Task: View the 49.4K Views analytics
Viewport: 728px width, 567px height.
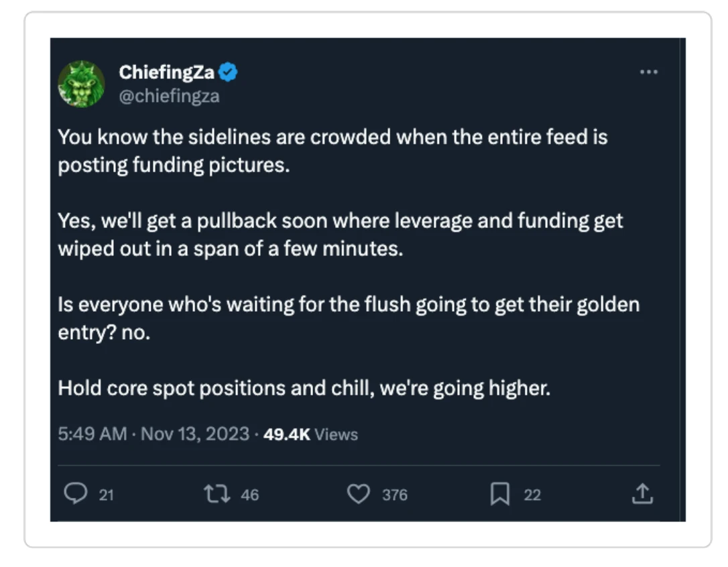Action: (x=311, y=434)
